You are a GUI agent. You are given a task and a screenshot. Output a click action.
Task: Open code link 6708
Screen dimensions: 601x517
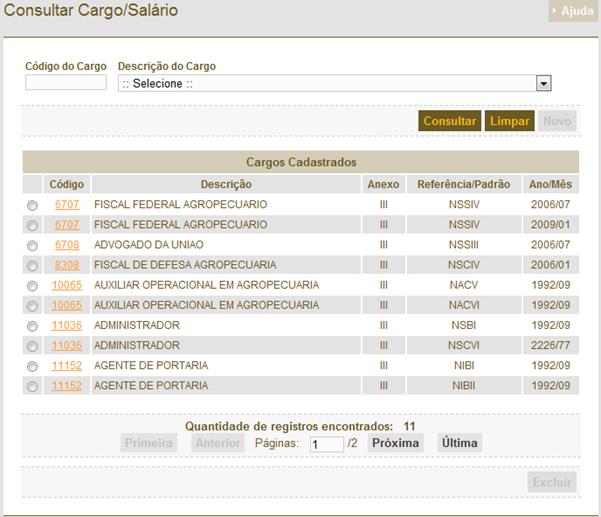(67, 245)
